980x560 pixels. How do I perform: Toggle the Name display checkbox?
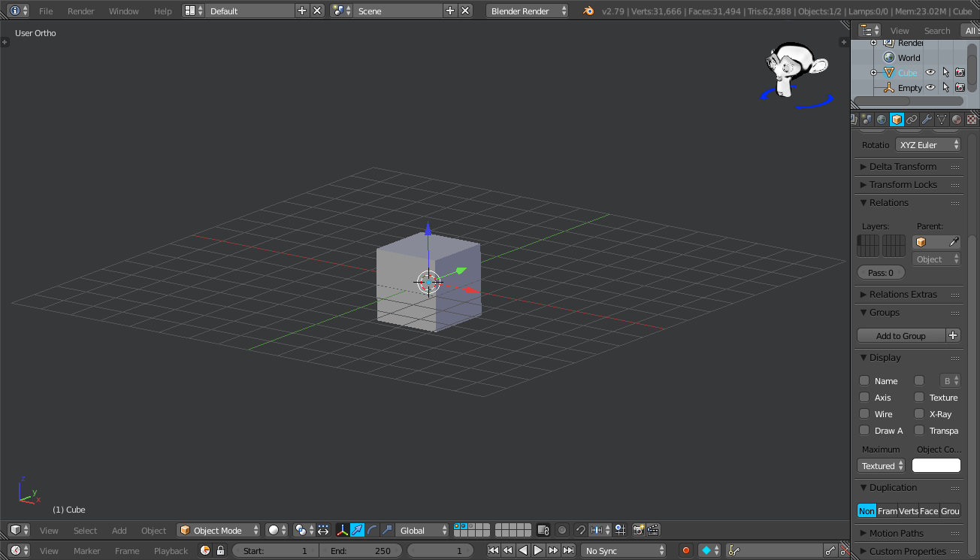(x=864, y=380)
